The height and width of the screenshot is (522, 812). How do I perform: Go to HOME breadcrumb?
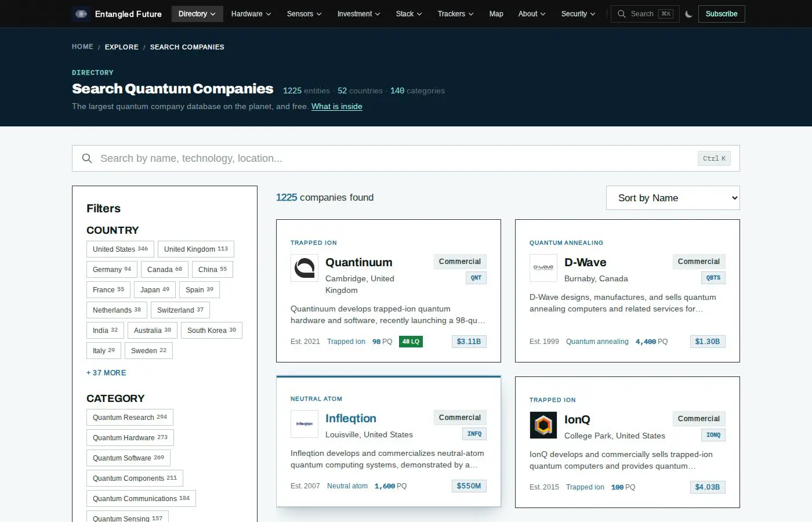(x=82, y=47)
